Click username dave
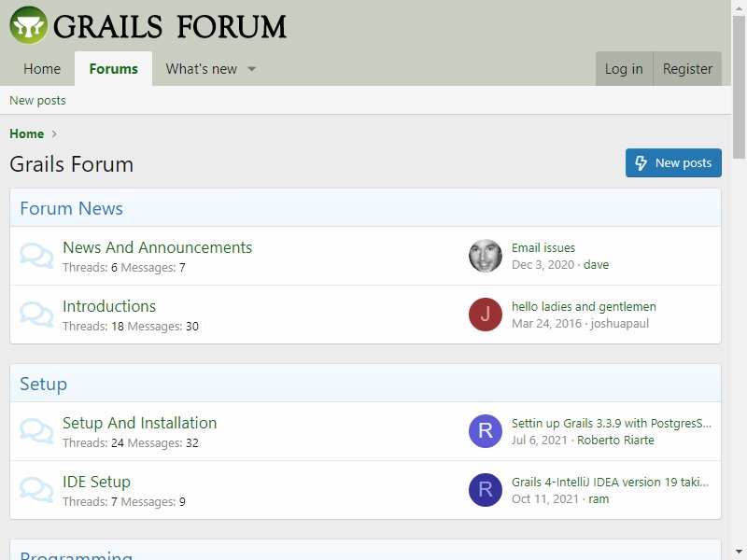 [x=596, y=265]
